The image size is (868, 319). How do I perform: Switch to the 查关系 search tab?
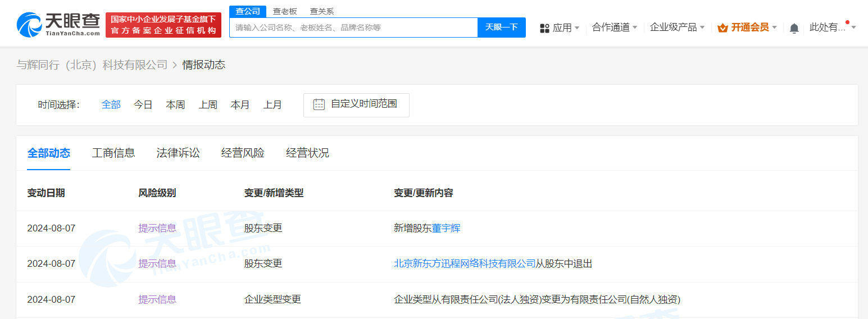(x=322, y=11)
